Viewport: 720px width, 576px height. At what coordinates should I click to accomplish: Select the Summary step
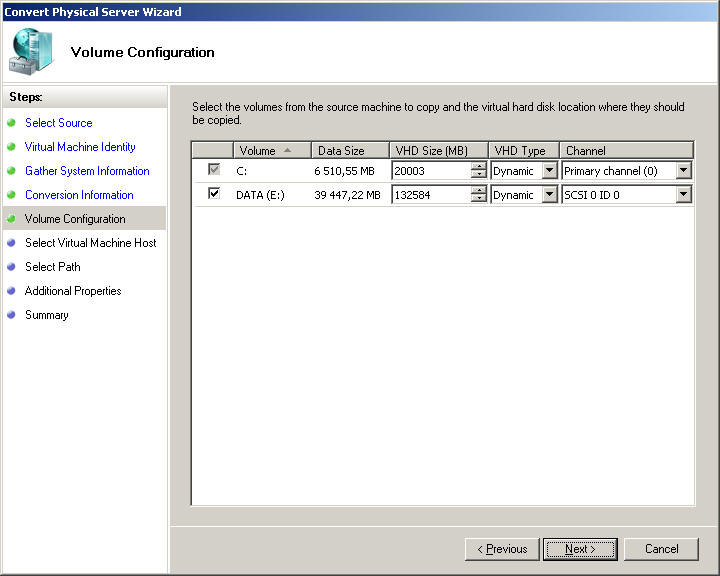[x=47, y=315]
